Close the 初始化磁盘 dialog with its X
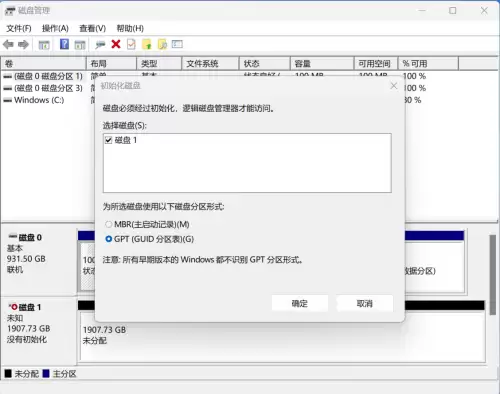Viewport: 500px width, 394px height. 394,86
